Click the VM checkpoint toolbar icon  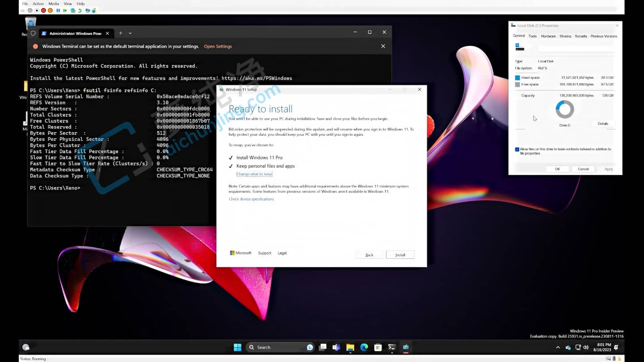(x=73, y=10)
